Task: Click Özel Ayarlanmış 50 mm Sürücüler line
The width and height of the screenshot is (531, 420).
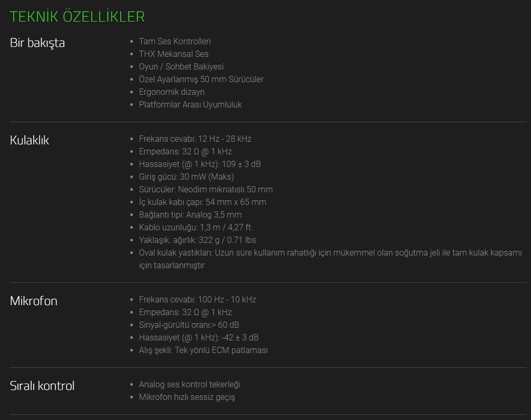Action: pos(201,79)
